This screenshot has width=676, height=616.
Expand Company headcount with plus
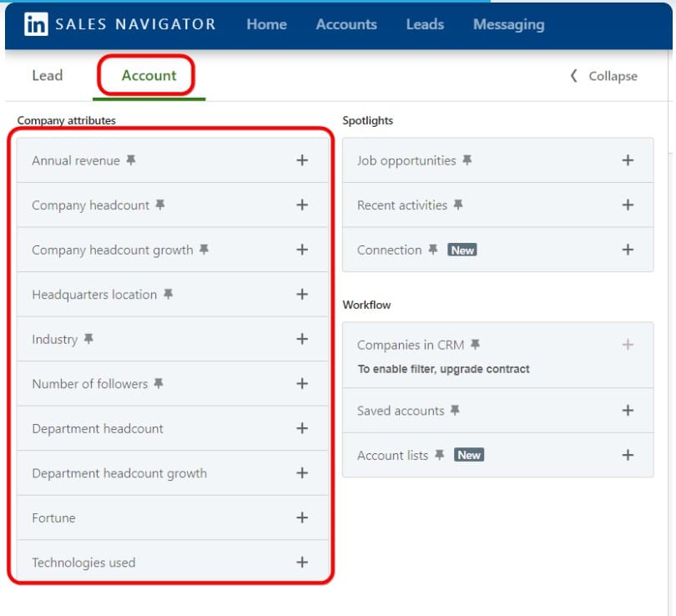click(x=302, y=204)
